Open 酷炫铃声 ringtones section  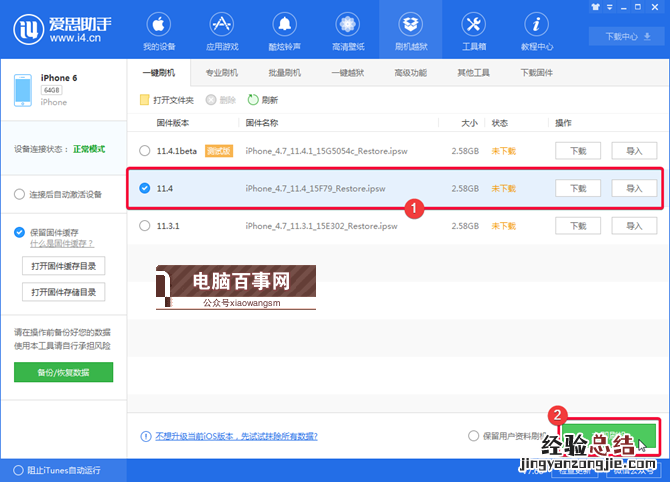(285, 31)
